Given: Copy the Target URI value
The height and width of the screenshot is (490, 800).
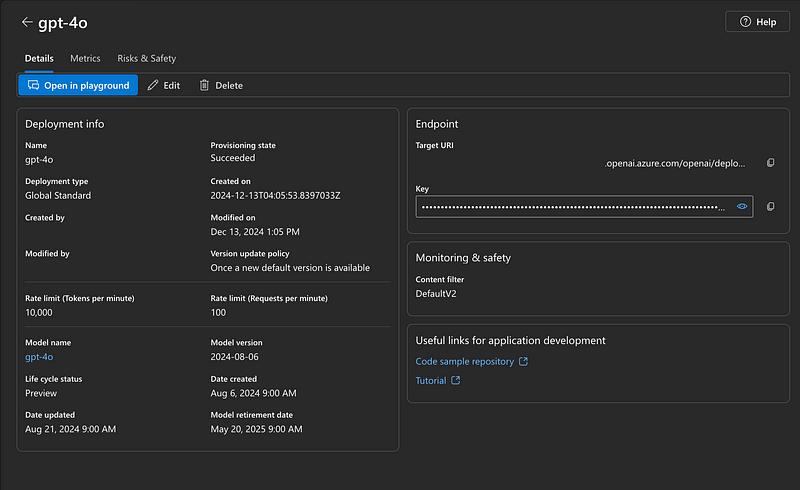Looking at the screenshot, I should [770, 163].
